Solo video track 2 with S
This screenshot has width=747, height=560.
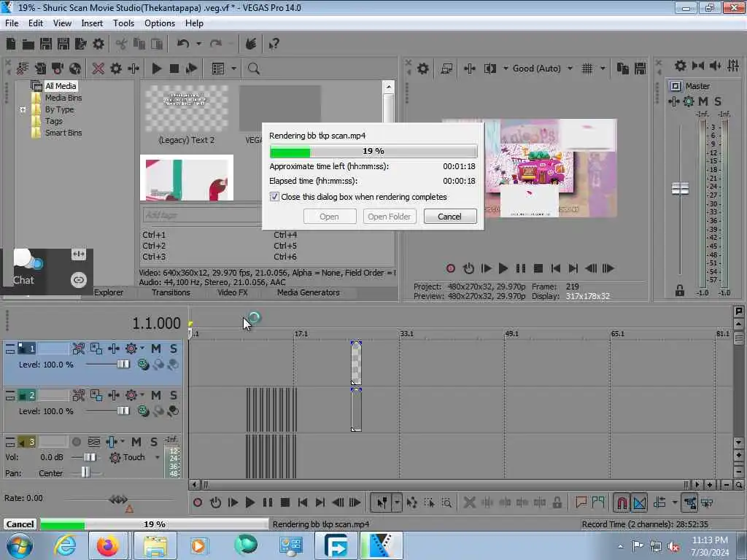pyautogui.click(x=174, y=395)
